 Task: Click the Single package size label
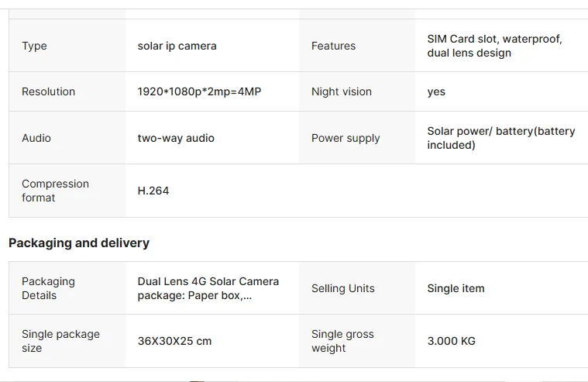[60, 341]
